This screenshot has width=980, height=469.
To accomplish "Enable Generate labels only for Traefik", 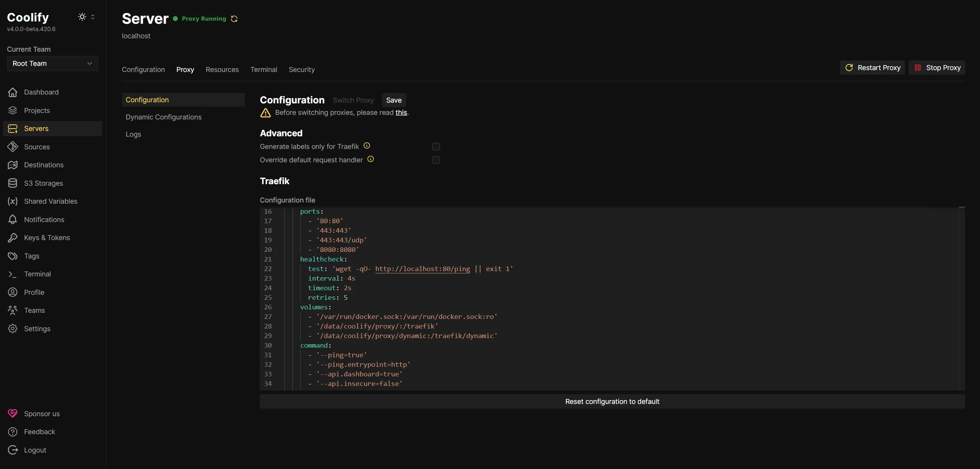I will click(x=435, y=146).
